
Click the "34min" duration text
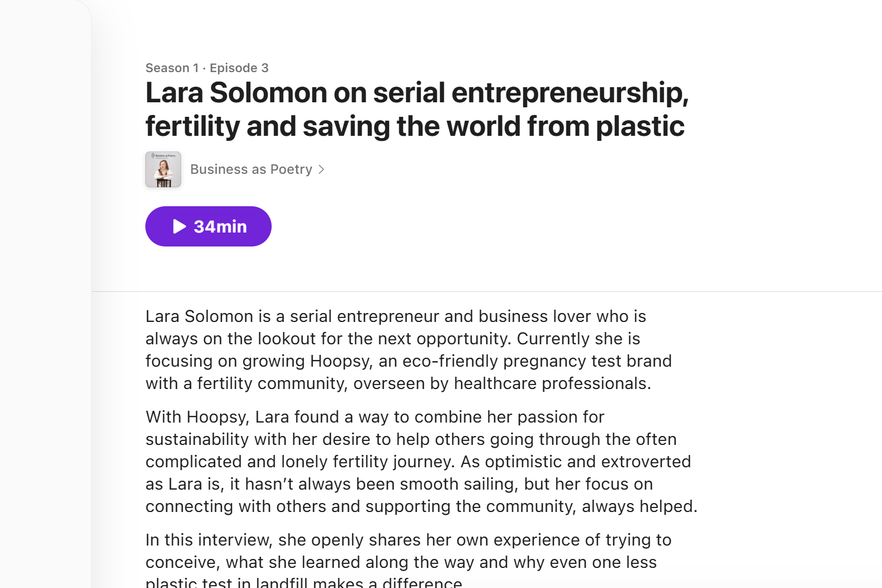coord(220,226)
